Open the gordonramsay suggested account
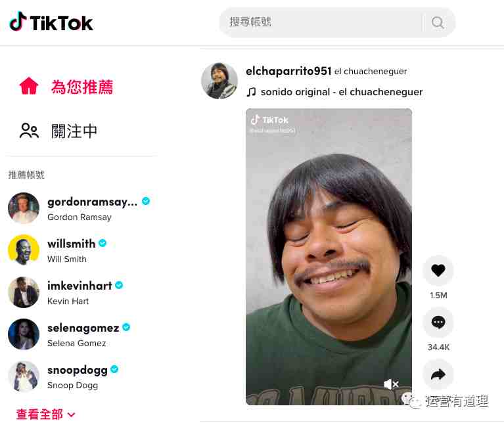Image resolution: width=504 pixels, height=423 pixels. click(x=79, y=208)
